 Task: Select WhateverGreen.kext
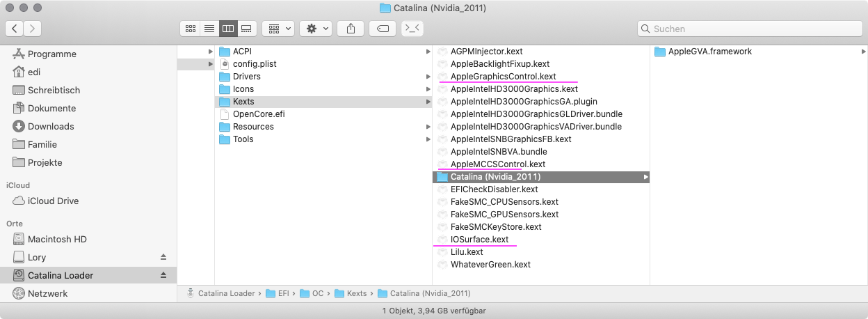(x=490, y=265)
